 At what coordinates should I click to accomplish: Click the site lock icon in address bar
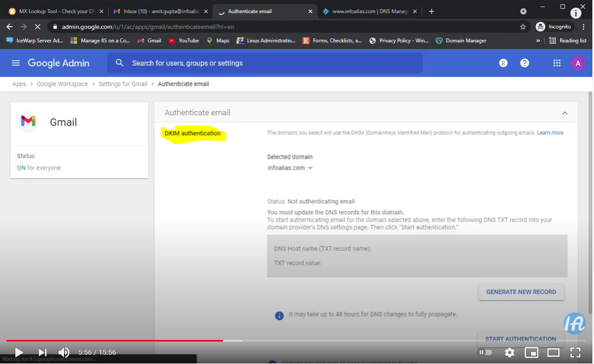pos(55,26)
